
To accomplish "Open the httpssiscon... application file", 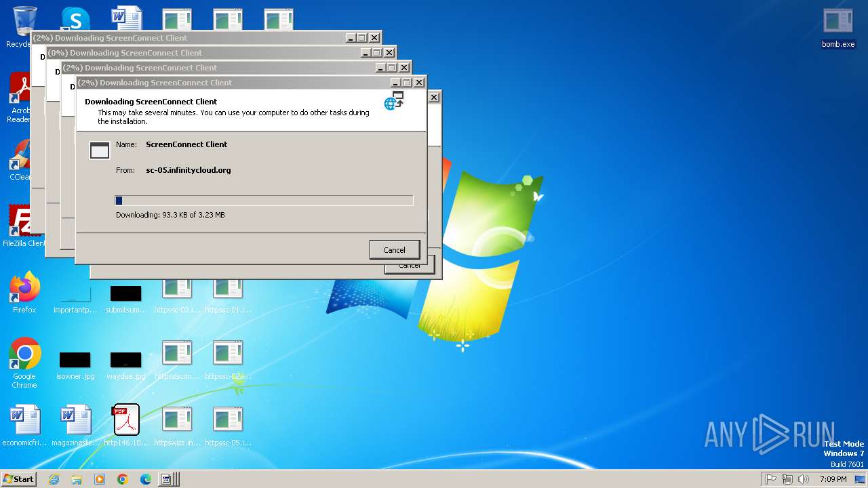I will 177,361.
